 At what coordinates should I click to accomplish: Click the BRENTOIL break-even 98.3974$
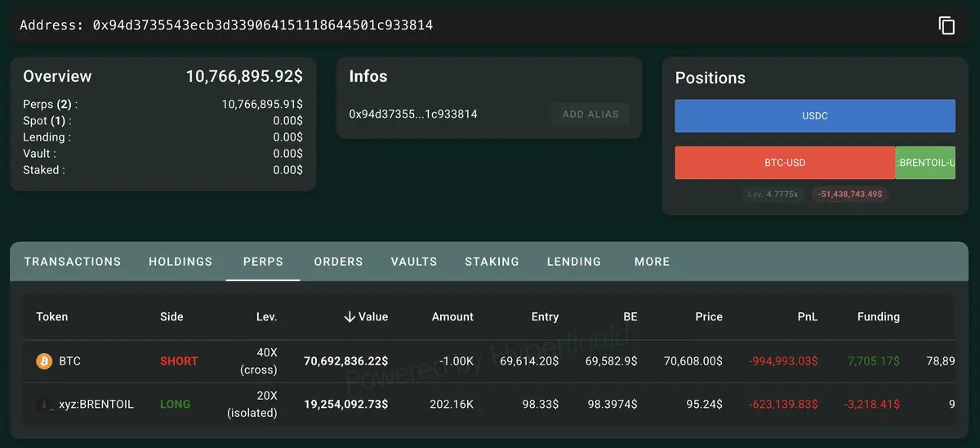[x=612, y=404]
